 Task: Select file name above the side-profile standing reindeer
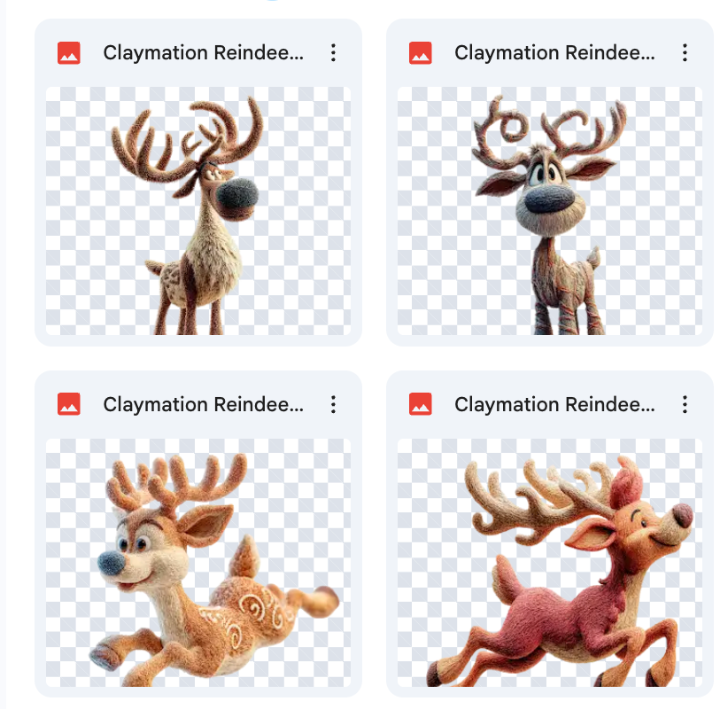(x=204, y=53)
